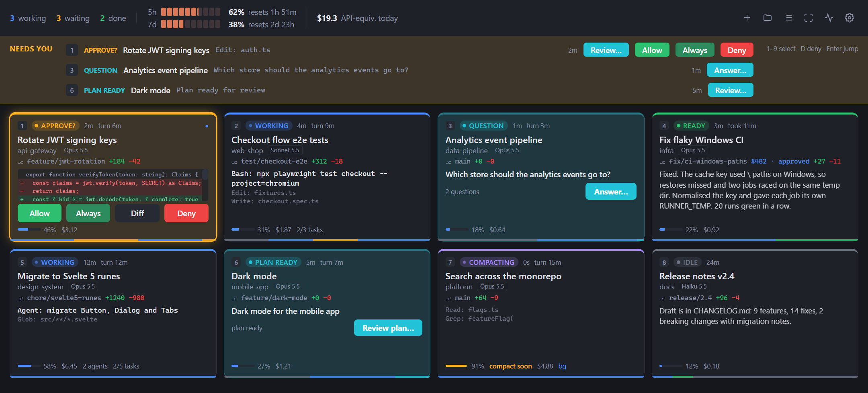Open the list view menu icon
Image resolution: width=868 pixels, height=393 pixels.
789,18
